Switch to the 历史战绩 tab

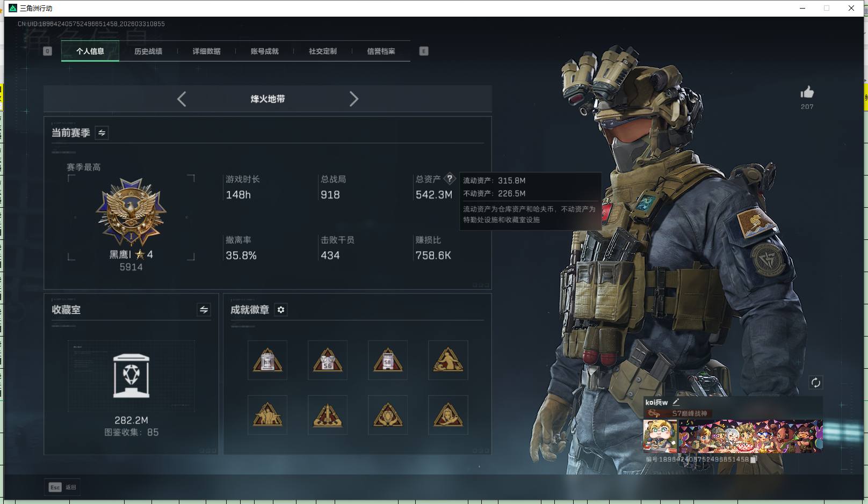pyautogui.click(x=148, y=51)
